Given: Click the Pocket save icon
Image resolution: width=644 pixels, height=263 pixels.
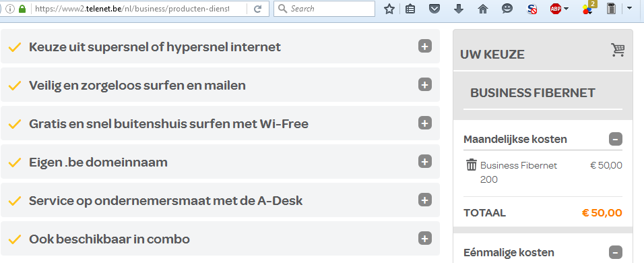Looking at the screenshot, I should pyautogui.click(x=434, y=9).
